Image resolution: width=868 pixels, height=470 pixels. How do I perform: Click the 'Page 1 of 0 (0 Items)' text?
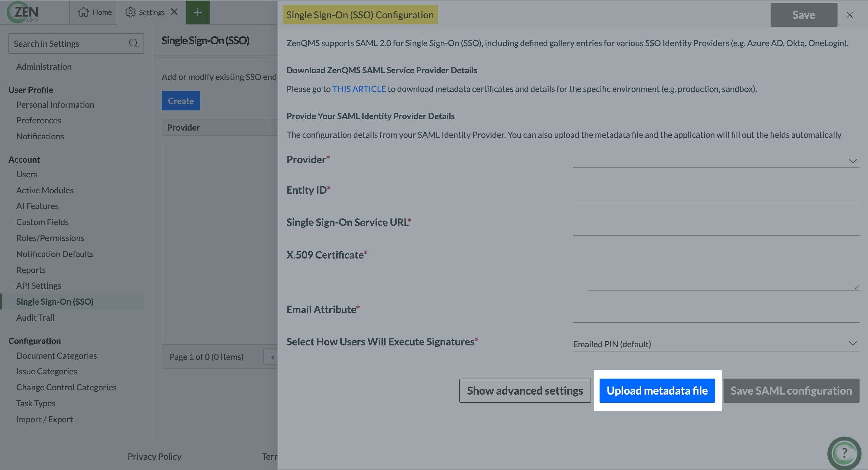(x=206, y=357)
